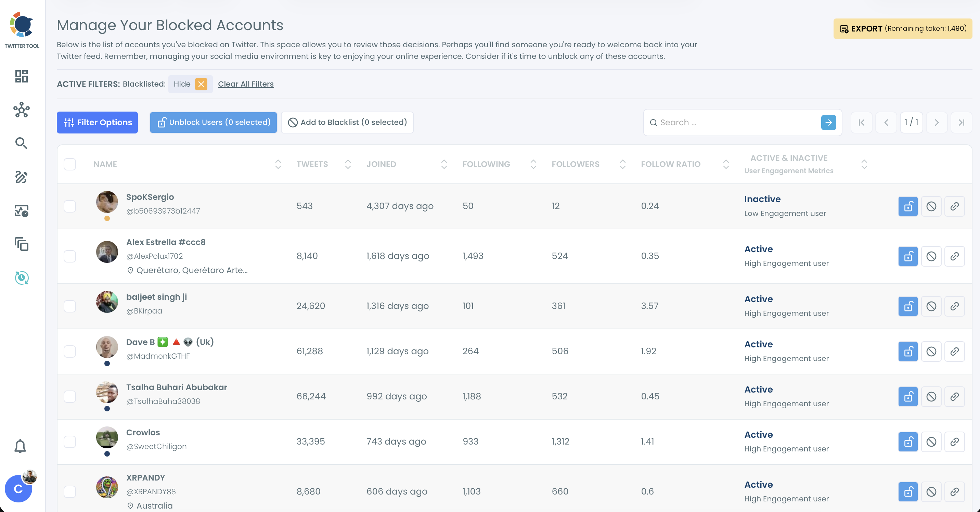
Task: Toggle the select-all checkbox in table header
Action: pos(70,164)
